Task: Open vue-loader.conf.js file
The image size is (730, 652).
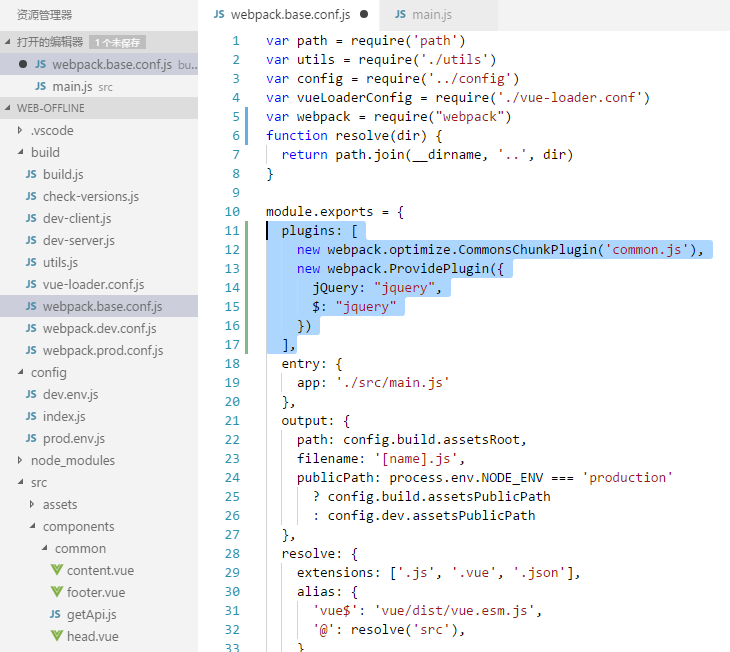Action: point(99,284)
